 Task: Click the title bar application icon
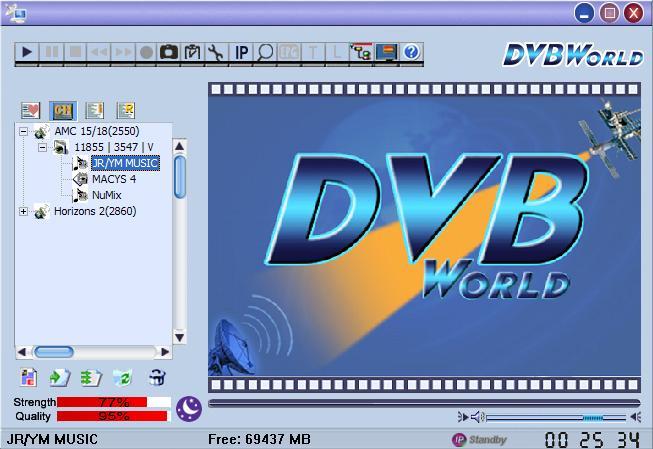[16, 12]
